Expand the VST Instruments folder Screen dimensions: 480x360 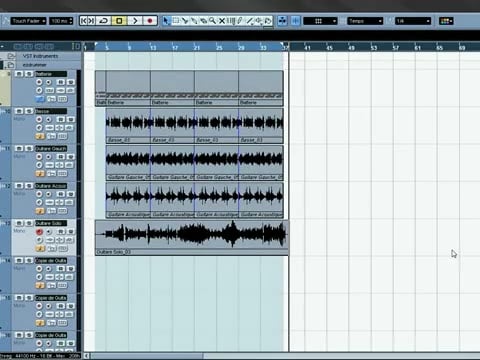11,56
